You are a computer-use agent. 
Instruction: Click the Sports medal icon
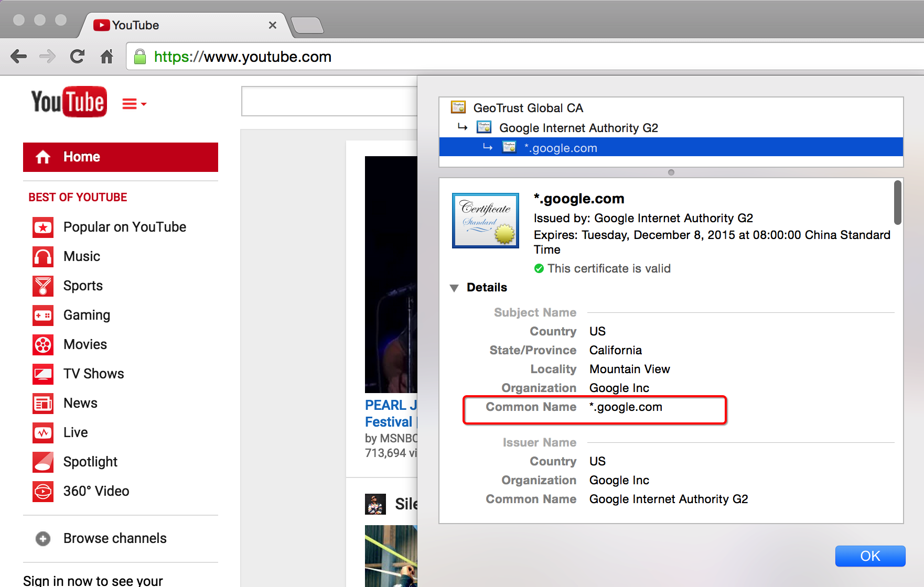click(x=43, y=286)
